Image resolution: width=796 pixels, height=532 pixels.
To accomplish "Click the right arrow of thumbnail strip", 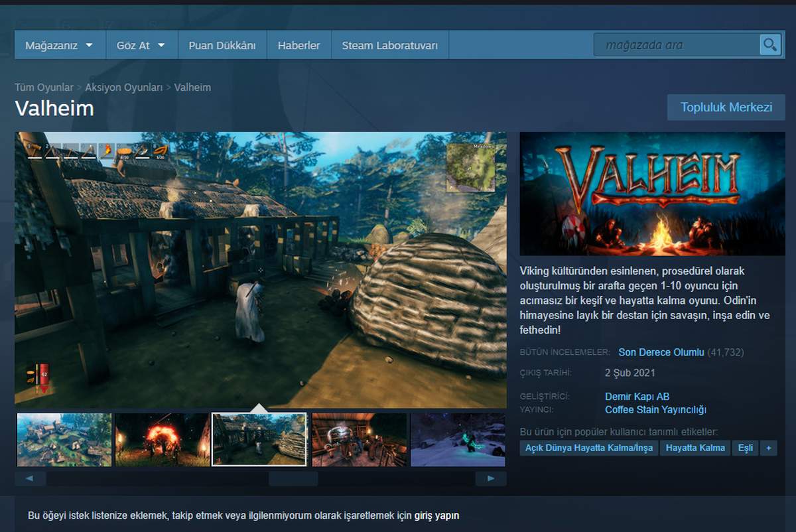I will click(x=491, y=478).
